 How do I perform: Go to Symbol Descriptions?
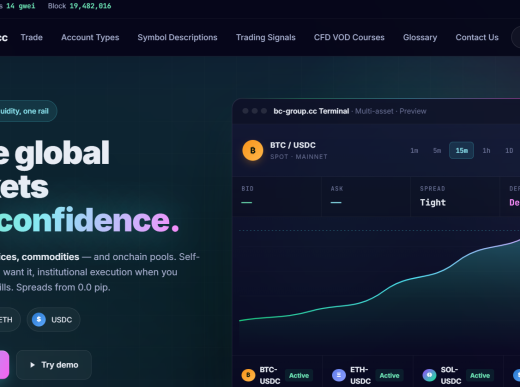[x=177, y=37]
